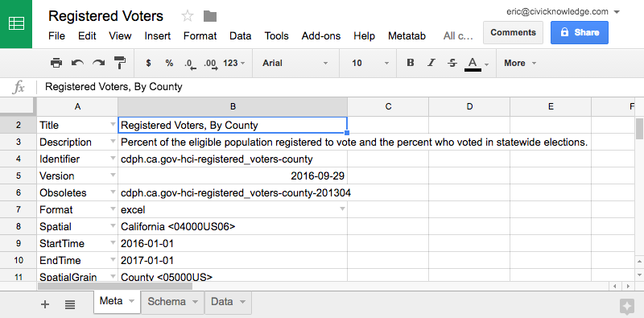
Task: Click the redo arrow icon
Action: [x=98, y=63]
